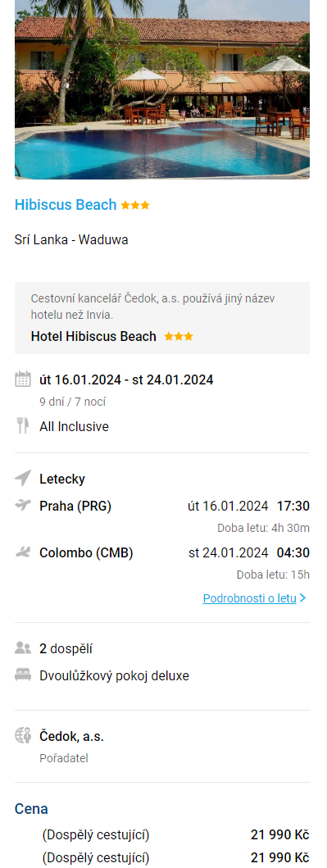
Task: Expand flight details via the chevron arrow
Action: pyautogui.click(x=302, y=598)
